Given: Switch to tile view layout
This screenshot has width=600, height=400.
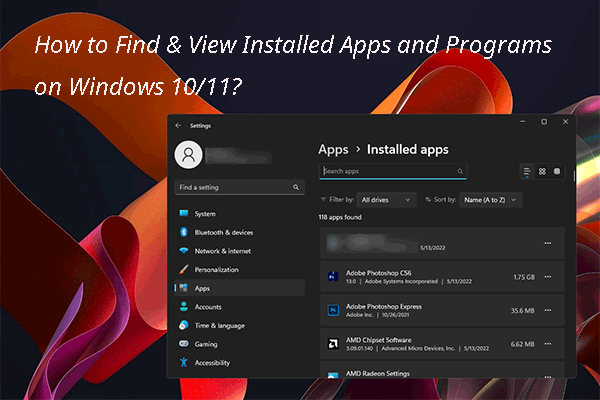Looking at the screenshot, I should 556,171.
